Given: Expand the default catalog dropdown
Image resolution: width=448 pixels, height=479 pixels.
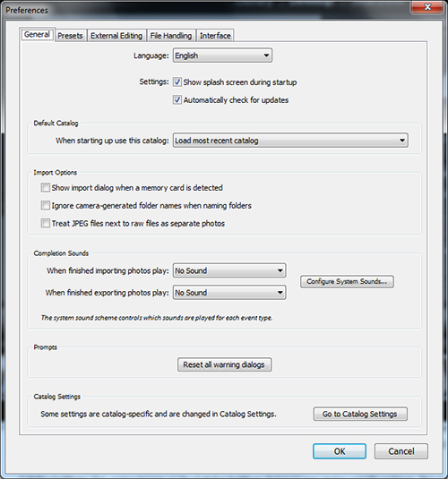Looking at the screenshot, I should [x=290, y=141].
